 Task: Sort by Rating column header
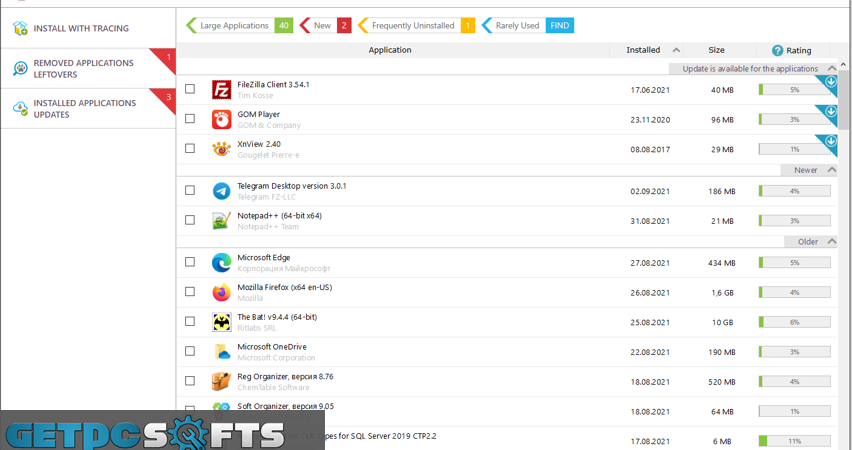[793, 50]
